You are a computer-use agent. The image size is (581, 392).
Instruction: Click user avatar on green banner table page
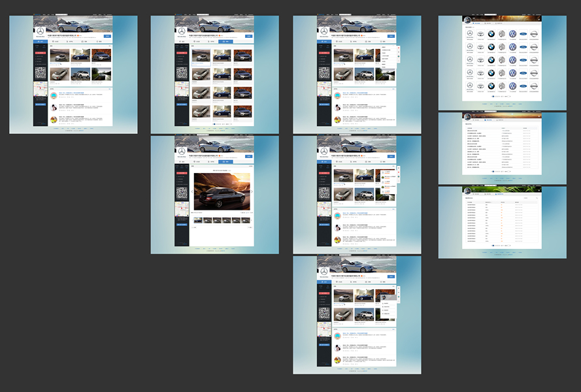point(468,191)
